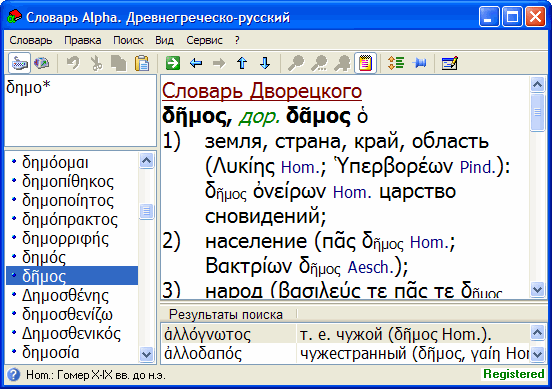Click the Copy pages icon

[x=119, y=63]
